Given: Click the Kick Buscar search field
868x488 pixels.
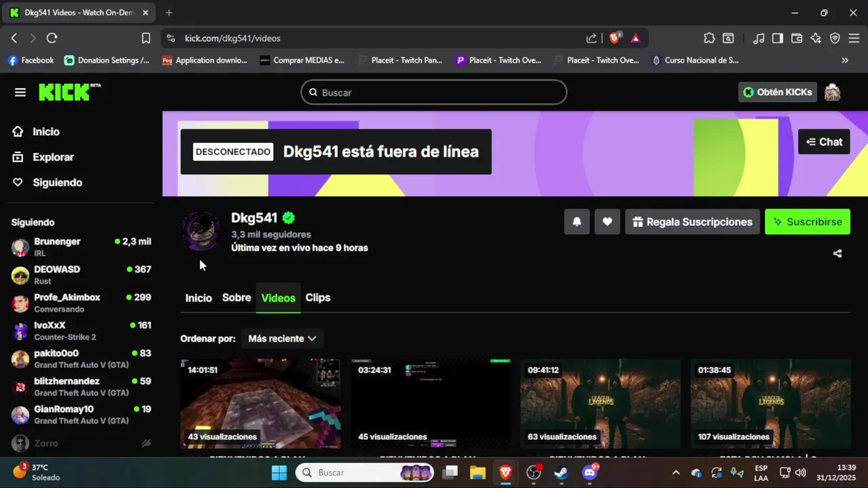Looking at the screenshot, I should point(434,92).
